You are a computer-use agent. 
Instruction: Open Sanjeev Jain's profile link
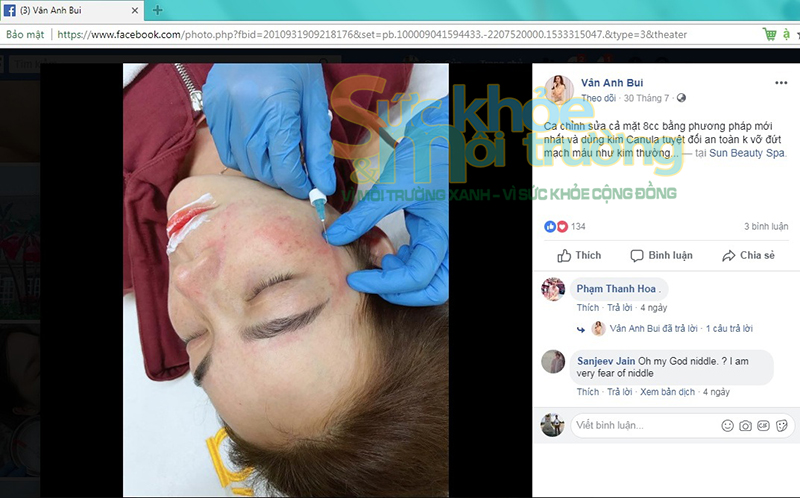click(606, 361)
